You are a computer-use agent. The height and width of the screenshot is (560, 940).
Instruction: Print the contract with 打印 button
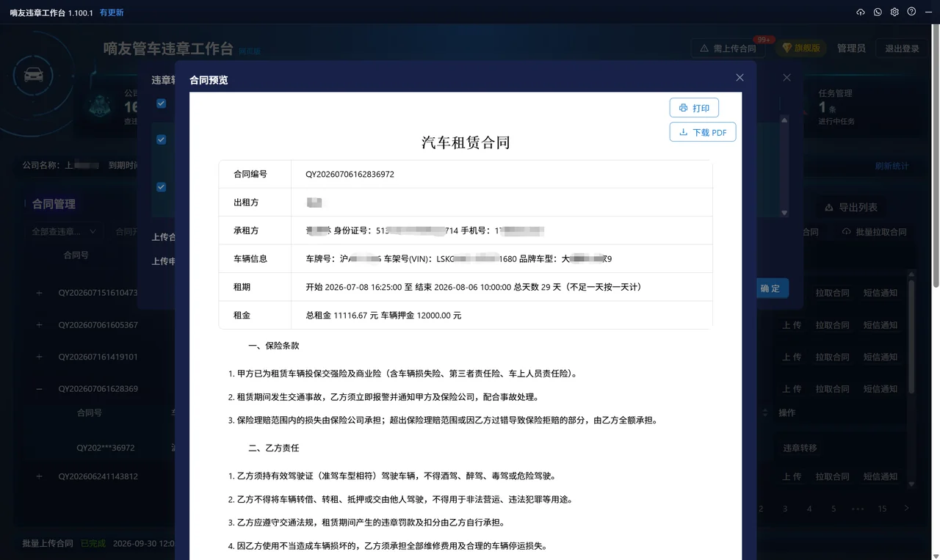click(x=694, y=108)
